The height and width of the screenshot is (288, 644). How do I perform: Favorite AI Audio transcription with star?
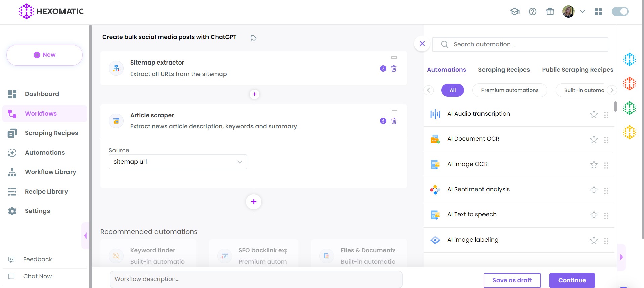[594, 114]
